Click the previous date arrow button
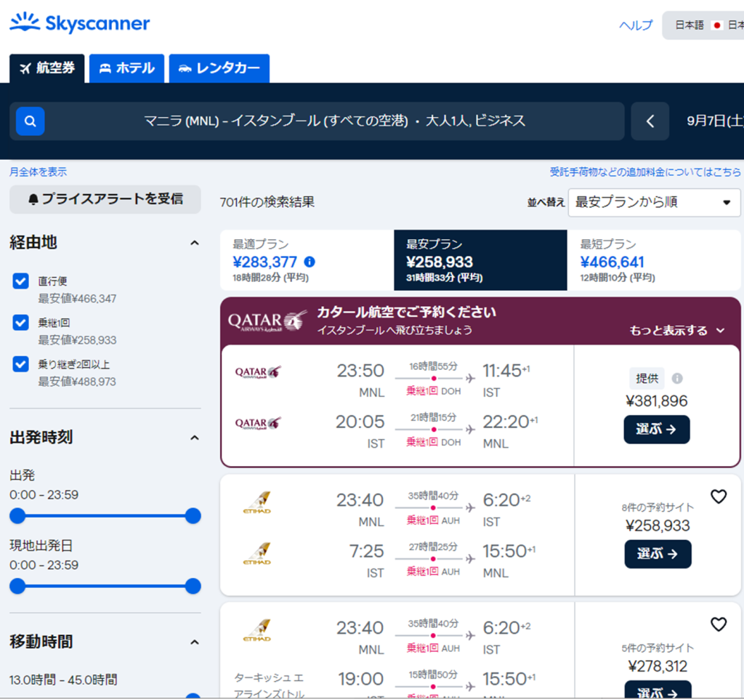This screenshot has width=744, height=700. (x=650, y=121)
